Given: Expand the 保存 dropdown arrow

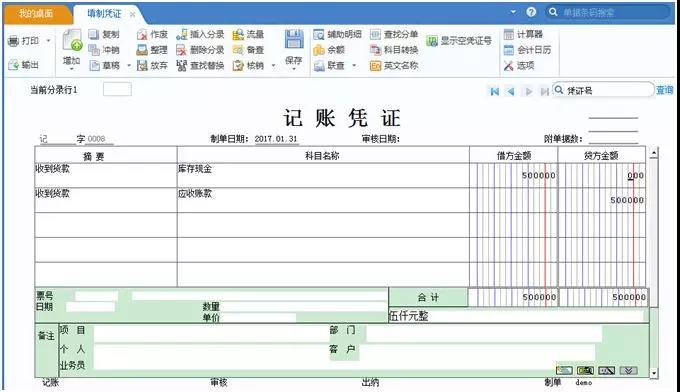Looking at the screenshot, I should coord(294,69).
